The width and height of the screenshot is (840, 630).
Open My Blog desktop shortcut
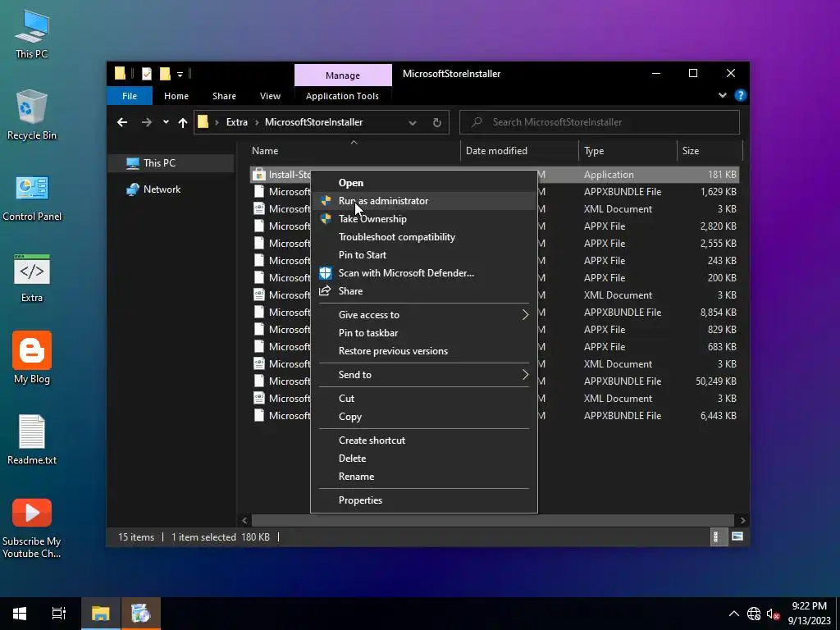[32, 358]
